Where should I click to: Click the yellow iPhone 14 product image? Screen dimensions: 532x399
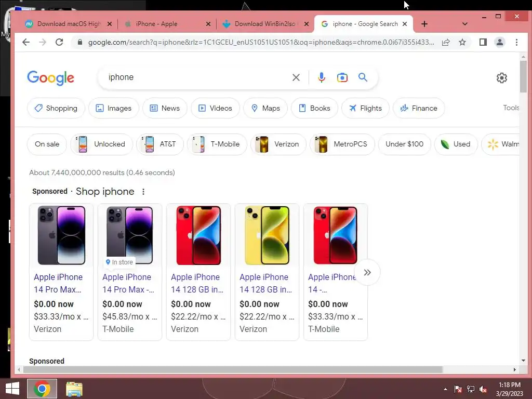(x=267, y=235)
